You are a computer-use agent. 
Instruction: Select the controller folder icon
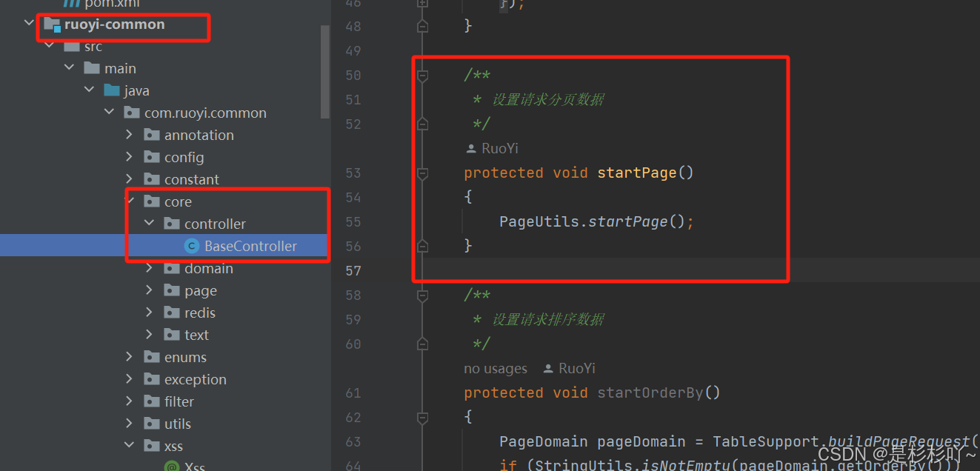coord(171,223)
